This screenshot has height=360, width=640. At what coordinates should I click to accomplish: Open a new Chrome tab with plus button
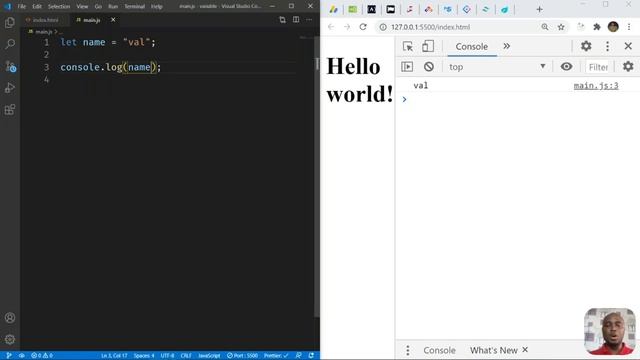(539, 9)
